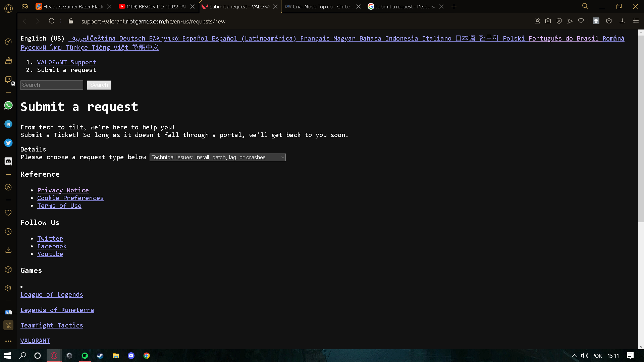The image size is (644, 362).
Task: Follow the Youtube link
Action: pos(50,254)
